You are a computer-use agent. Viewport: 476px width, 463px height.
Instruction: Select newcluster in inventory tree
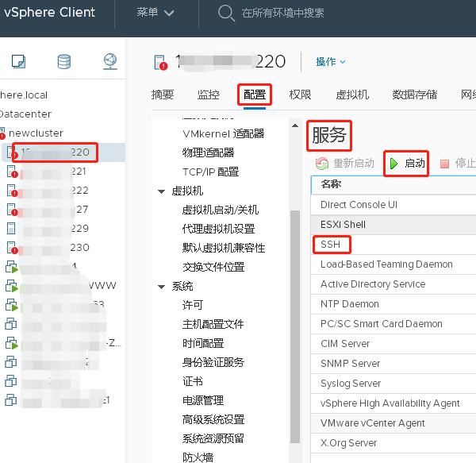pos(36,133)
